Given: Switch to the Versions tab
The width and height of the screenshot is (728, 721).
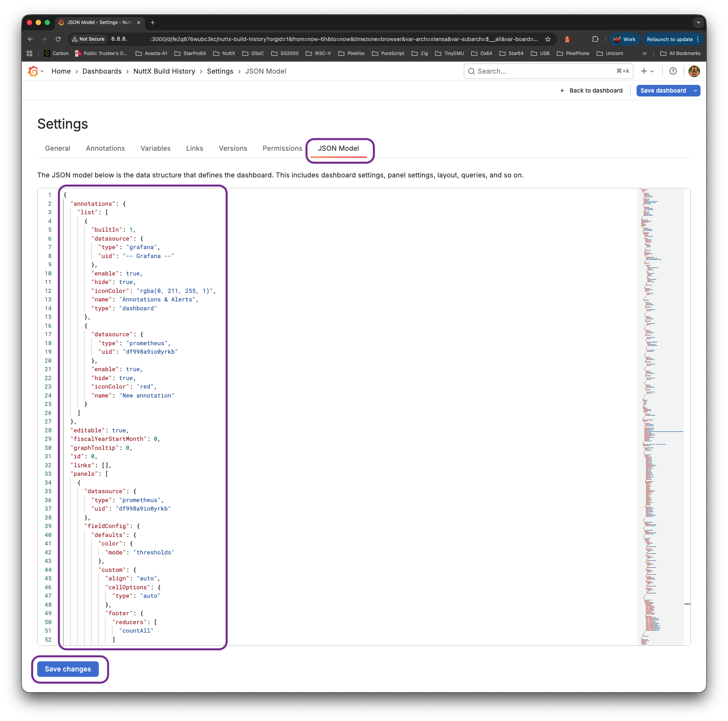Looking at the screenshot, I should coord(232,148).
